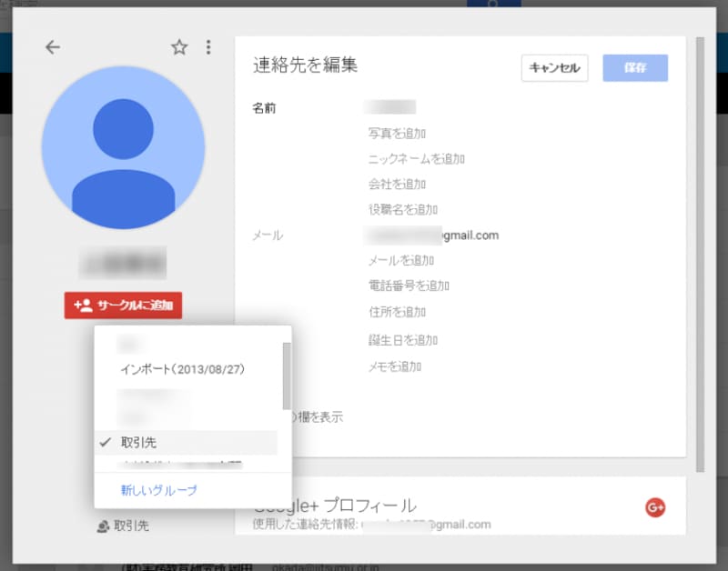Open the three-dot overflow menu
The width and height of the screenshot is (728, 571).
[209, 47]
